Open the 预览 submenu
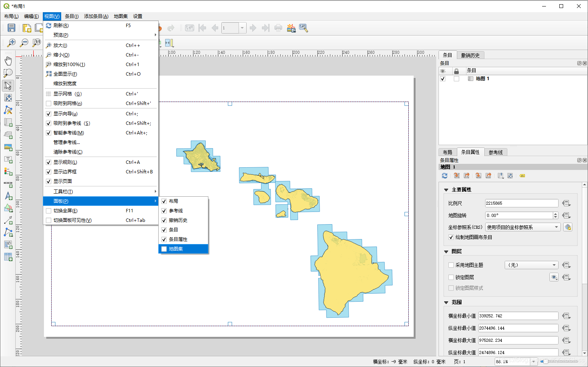The image size is (588, 367). (101, 35)
